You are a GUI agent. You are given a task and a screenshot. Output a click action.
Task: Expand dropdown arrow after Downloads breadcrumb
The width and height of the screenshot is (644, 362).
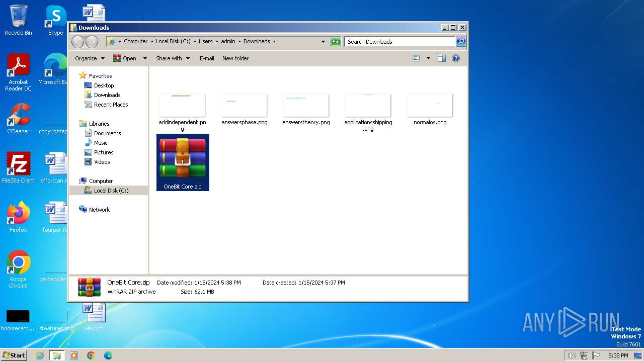point(274,42)
